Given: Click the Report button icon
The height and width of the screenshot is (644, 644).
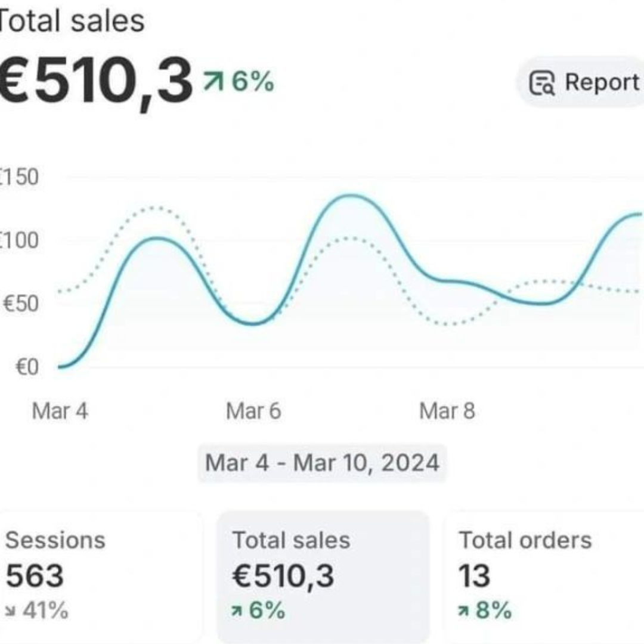Looking at the screenshot, I should [x=542, y=83].
